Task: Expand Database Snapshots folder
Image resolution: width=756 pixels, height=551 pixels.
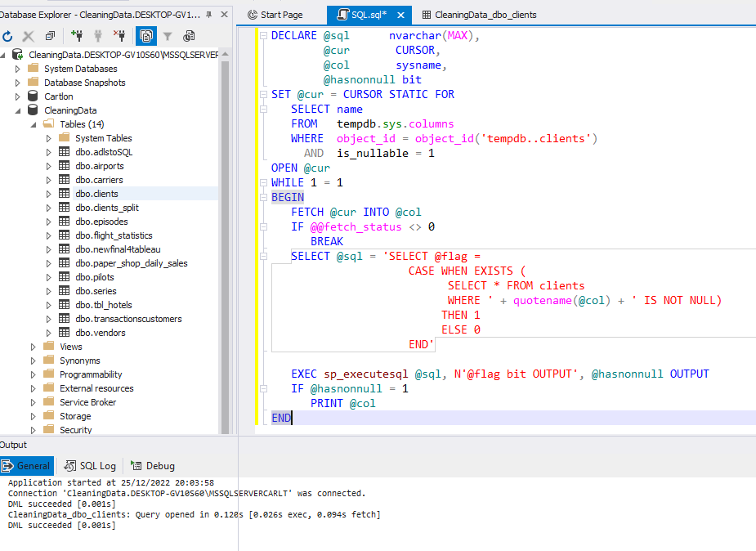Action: point(18,83)
